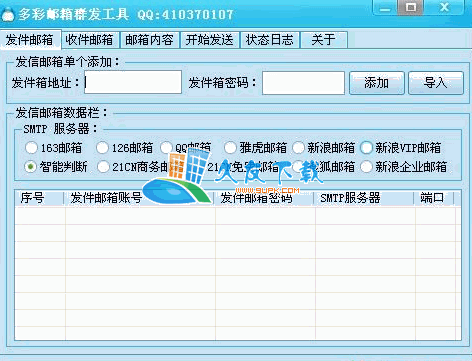
Task: Focus the 发件箱密码 input field
Action: click(303, 83)
